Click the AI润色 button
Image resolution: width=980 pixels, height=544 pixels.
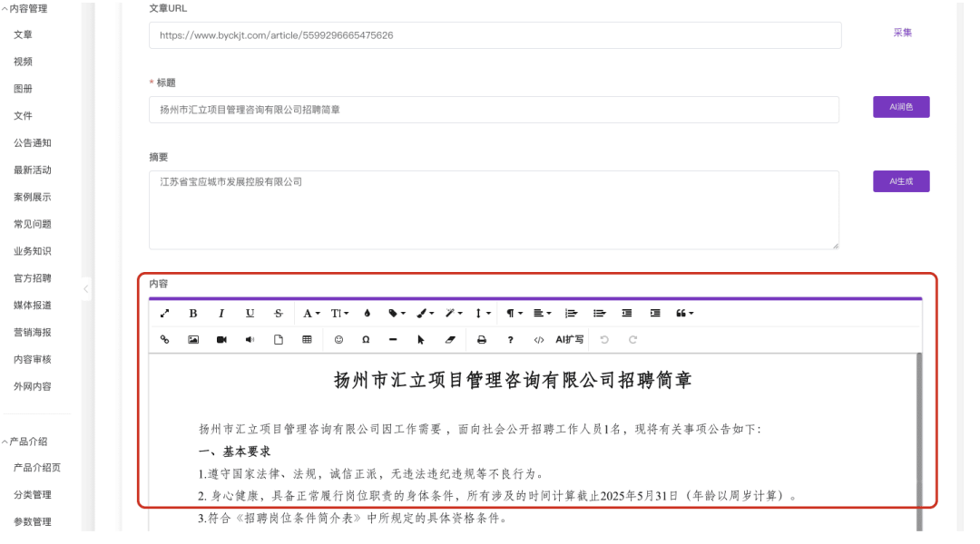(x=901, y=107)
